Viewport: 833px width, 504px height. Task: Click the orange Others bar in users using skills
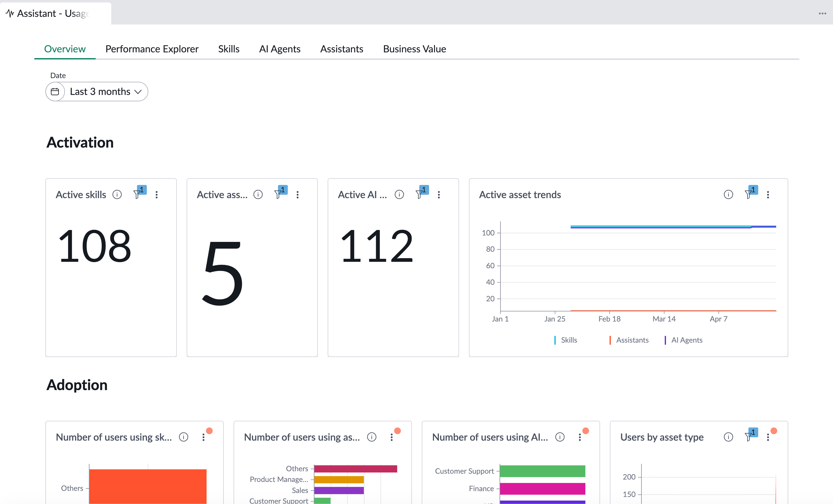148,487
